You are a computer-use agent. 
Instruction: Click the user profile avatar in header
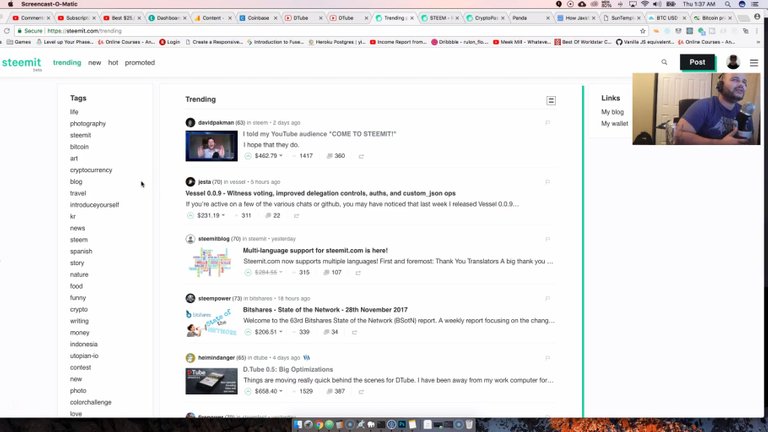point(733,62)
